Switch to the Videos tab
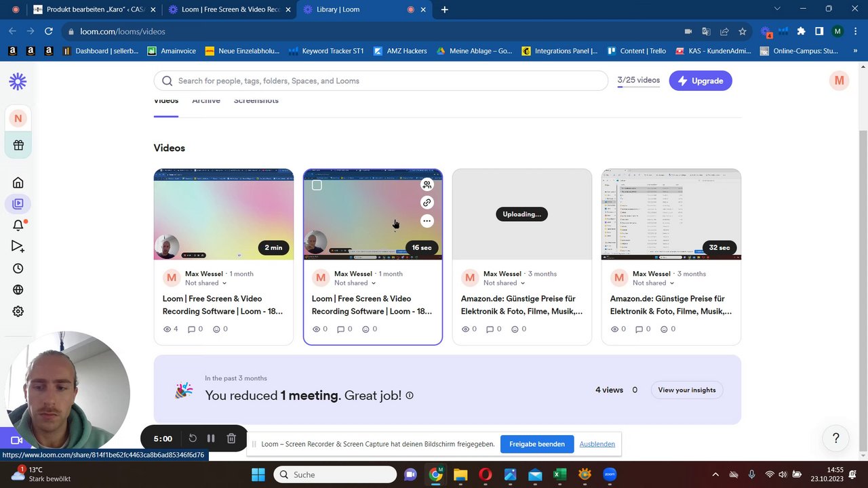 pyautogui.click(x=166, y=102)
